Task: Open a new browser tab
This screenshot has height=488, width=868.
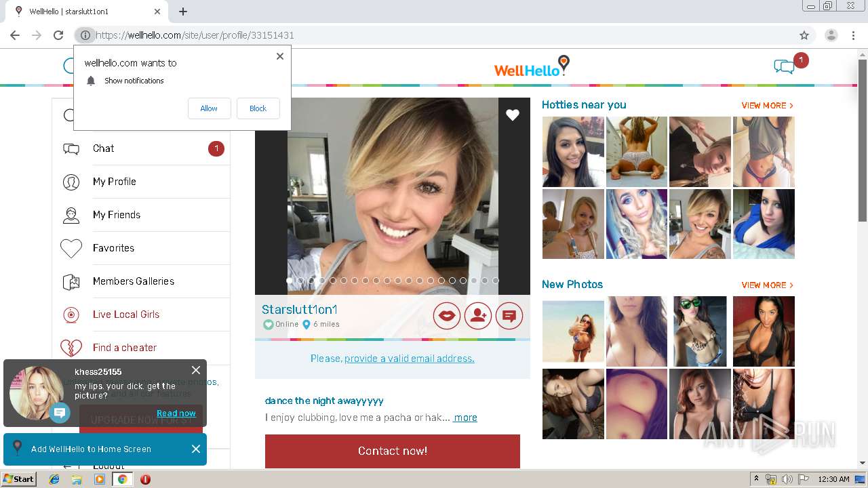Action: [x=183, y=12]
